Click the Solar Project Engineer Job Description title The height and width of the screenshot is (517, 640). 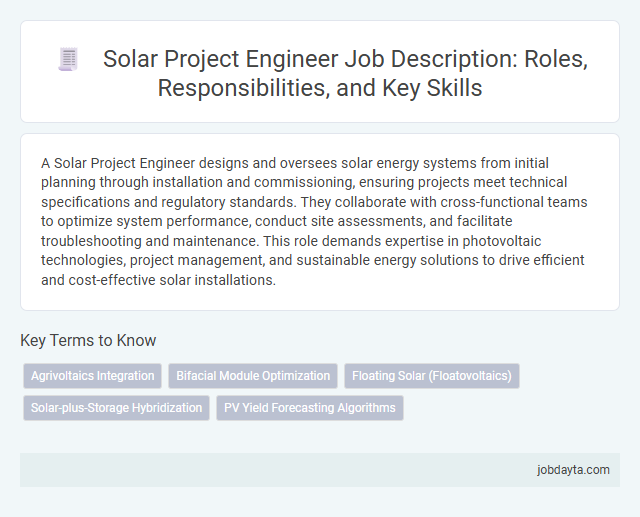point(345,73)
